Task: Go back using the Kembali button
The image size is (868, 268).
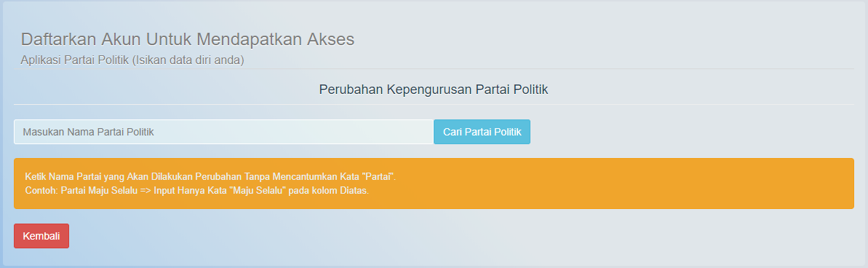Action: 41,236
